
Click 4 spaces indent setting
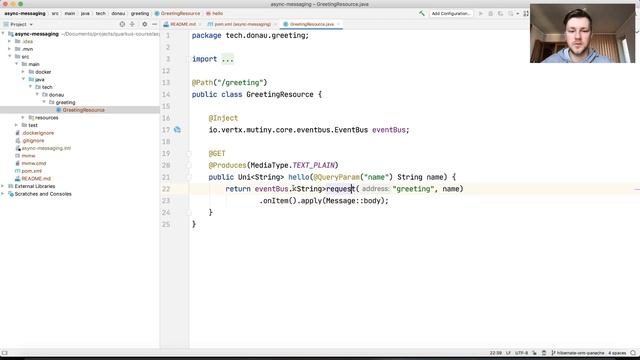pyautogui.click(x=617, y=353)
